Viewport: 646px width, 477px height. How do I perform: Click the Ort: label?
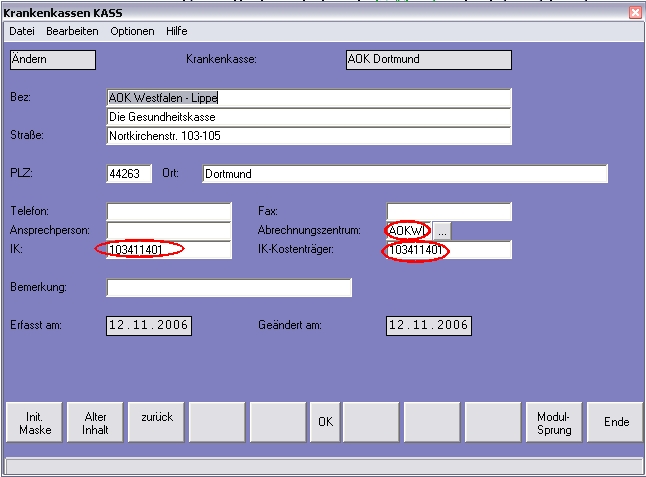(171, 173)
